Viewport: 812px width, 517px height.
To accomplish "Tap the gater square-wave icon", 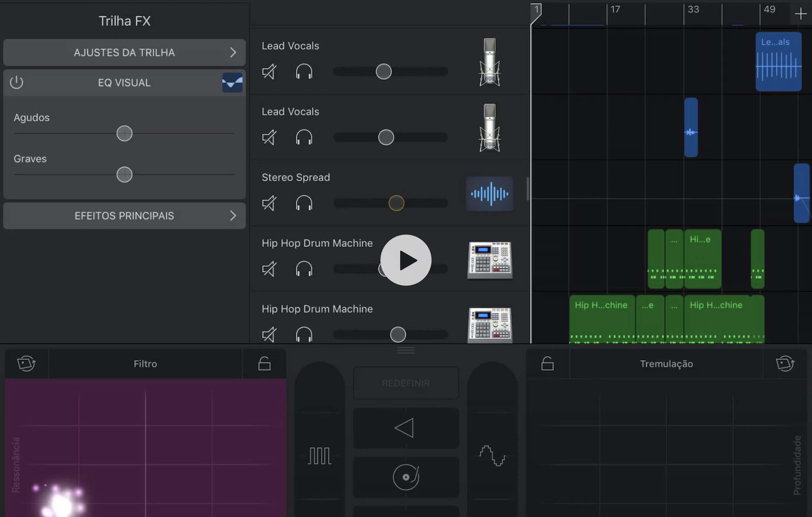I will pos(319,456).
